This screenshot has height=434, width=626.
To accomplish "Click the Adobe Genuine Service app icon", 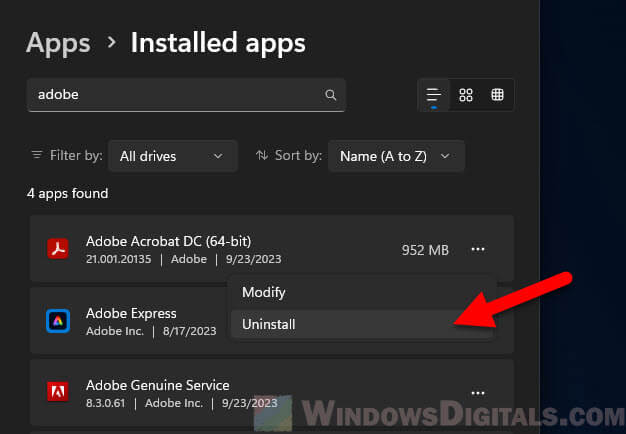I will click(58, 392).
